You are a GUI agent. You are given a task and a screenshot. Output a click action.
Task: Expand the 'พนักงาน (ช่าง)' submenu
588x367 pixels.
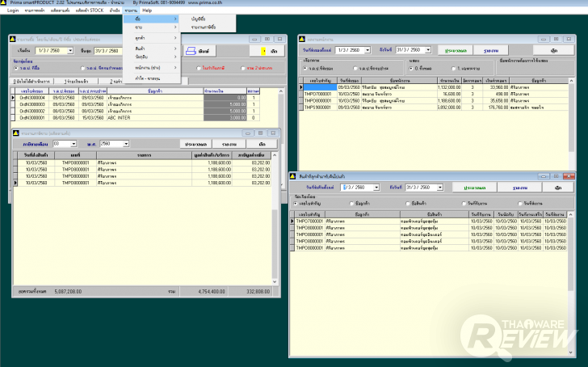click(x=152, y=68)
